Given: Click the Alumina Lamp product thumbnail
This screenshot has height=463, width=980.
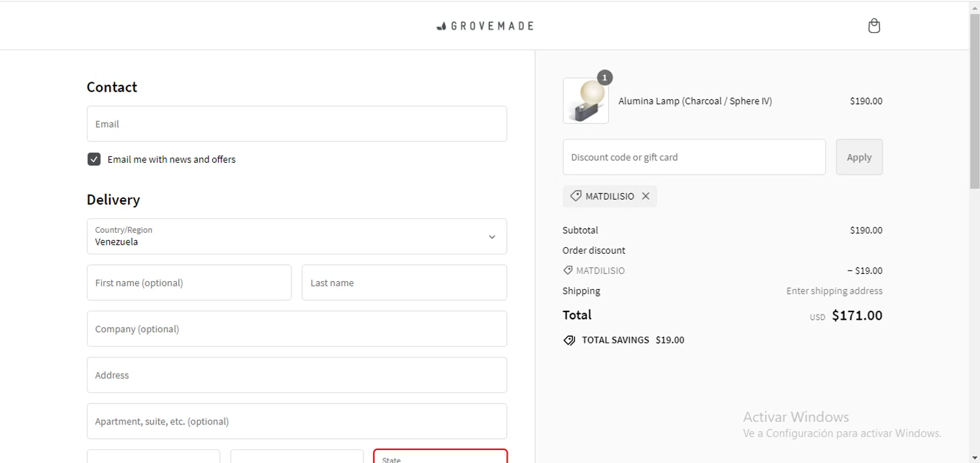Looking at the screenshot, I should click(x=585, y=101).
